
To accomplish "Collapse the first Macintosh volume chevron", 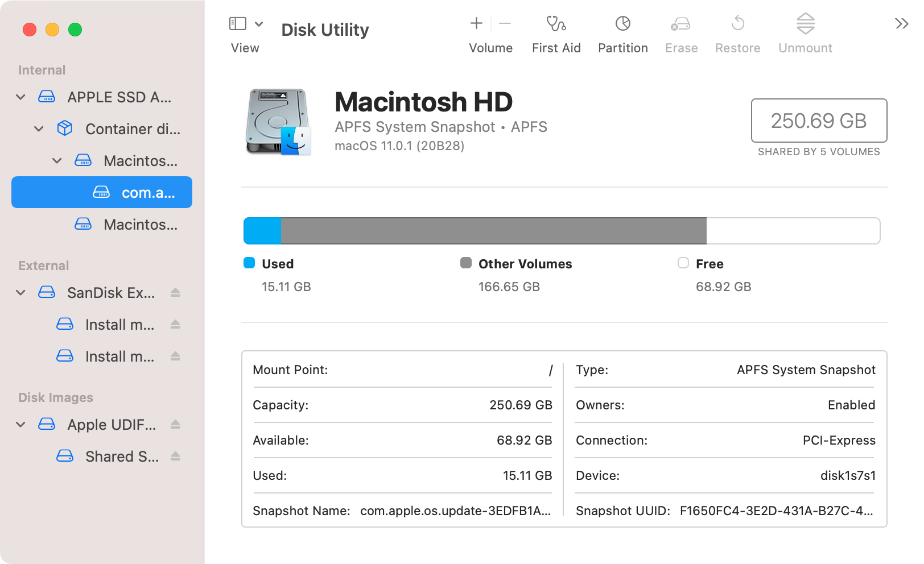I will pyautogui.click(x=57, y=161).
